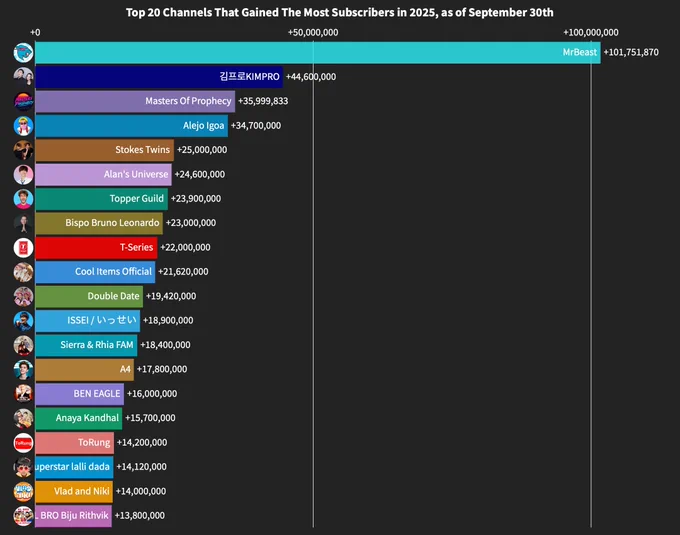
Task: Click the +17,800,000 value
Action: 162,369
